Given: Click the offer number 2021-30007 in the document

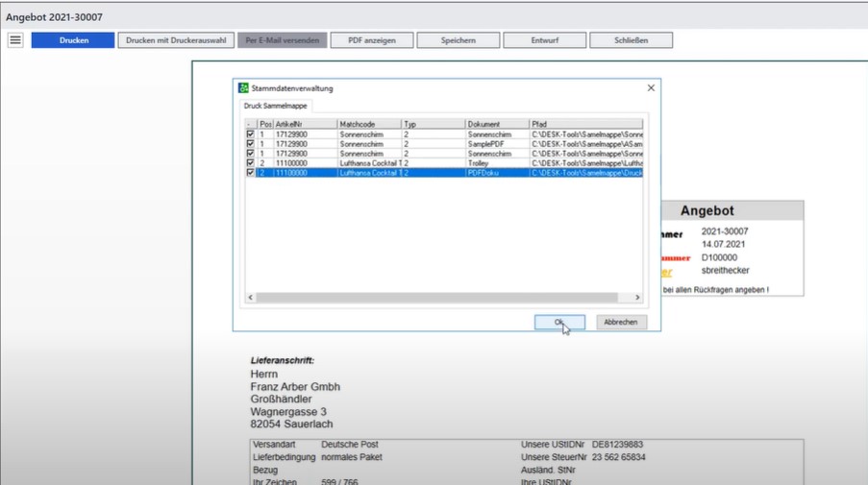Looking at the screenshot, I should point(725,231).
